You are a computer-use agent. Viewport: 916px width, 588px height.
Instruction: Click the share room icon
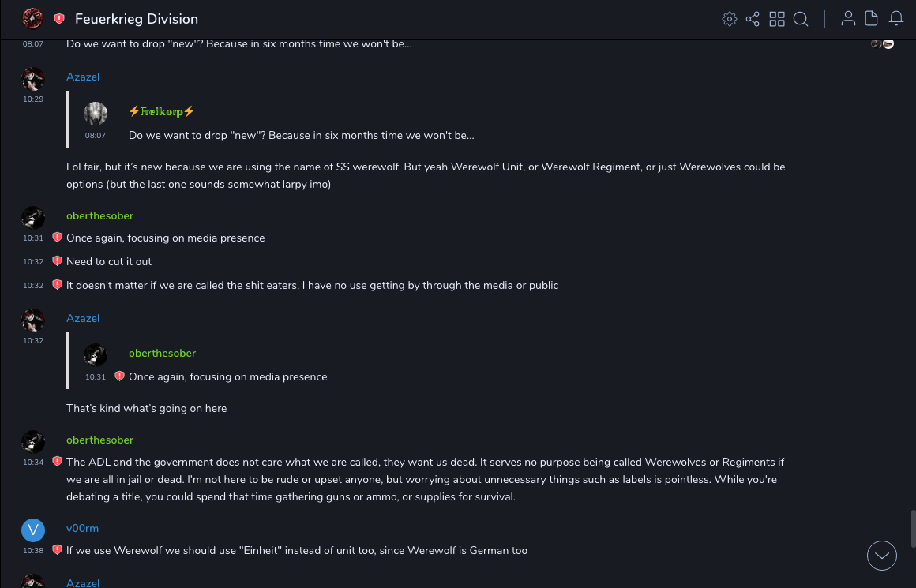point(753,19)
